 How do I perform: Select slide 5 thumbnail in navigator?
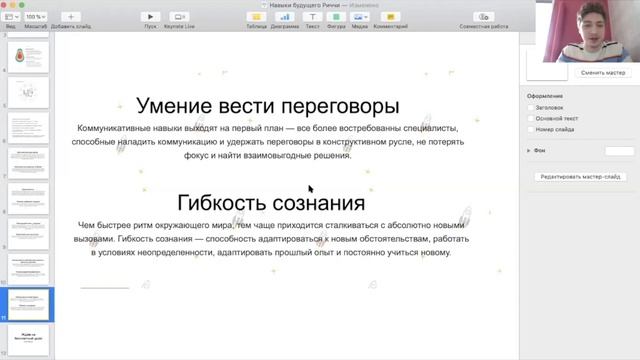click(x=28, y=93)
